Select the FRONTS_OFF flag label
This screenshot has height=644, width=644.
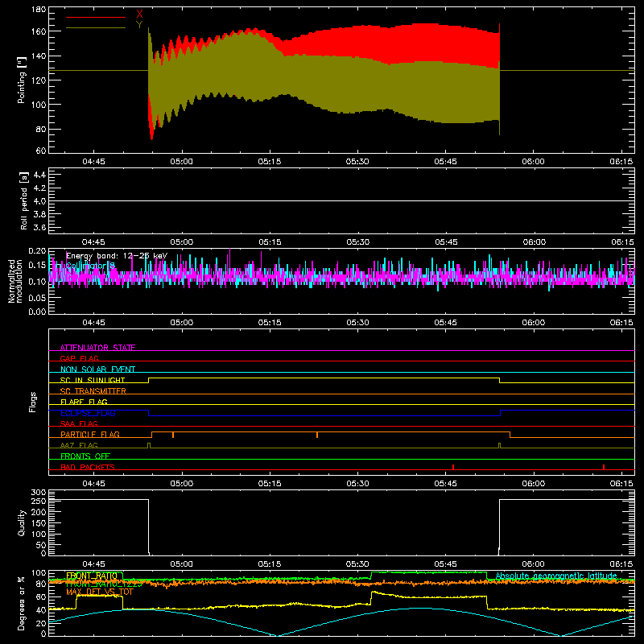pos(85,456)
